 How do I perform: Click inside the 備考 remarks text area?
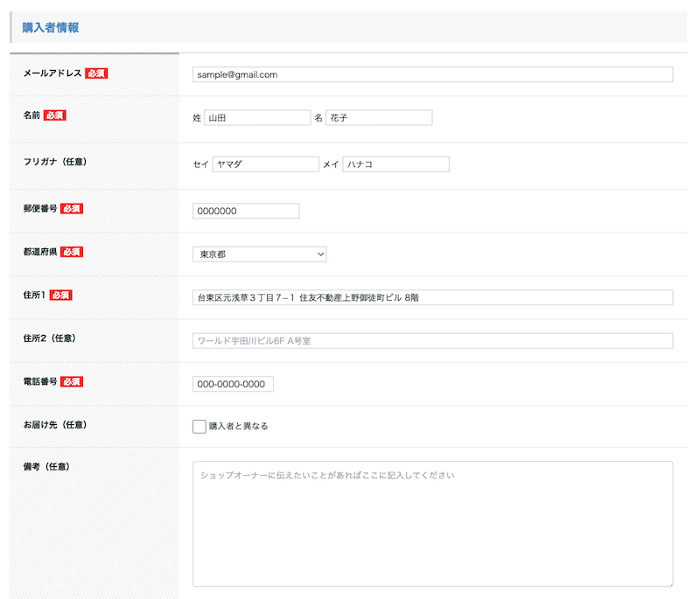coord(432,523)
